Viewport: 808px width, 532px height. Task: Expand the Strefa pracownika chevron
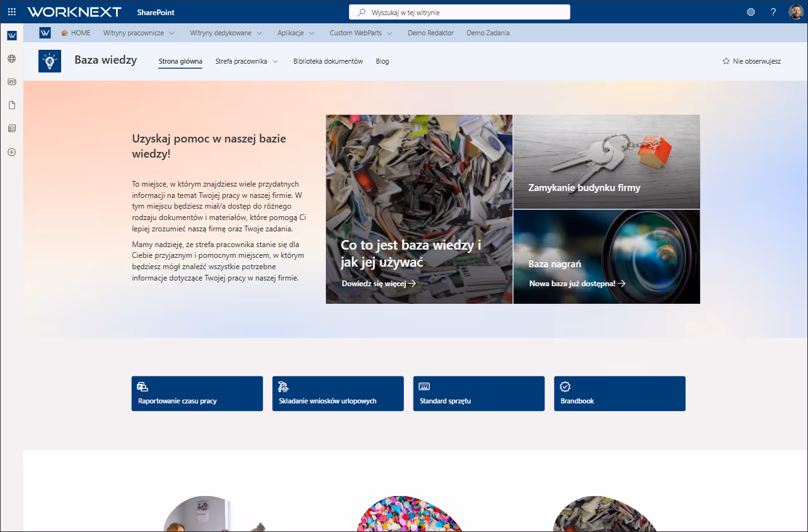click(x=275, y=61)
